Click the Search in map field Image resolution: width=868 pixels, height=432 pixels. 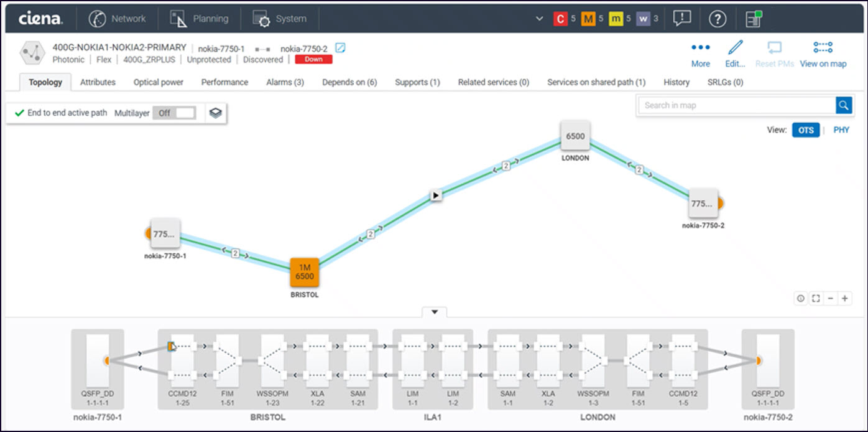[x=737, y=105]
